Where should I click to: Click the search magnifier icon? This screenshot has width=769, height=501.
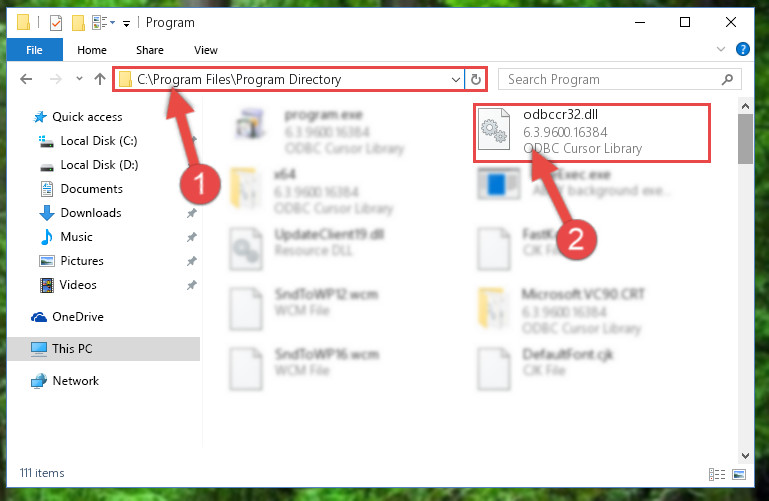pos(727,79)
